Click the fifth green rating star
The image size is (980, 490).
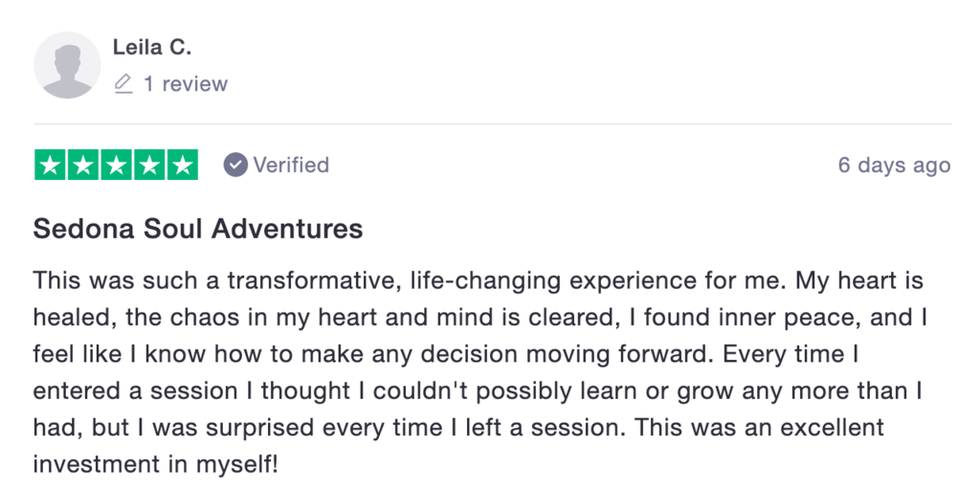[x=182, y=166]
